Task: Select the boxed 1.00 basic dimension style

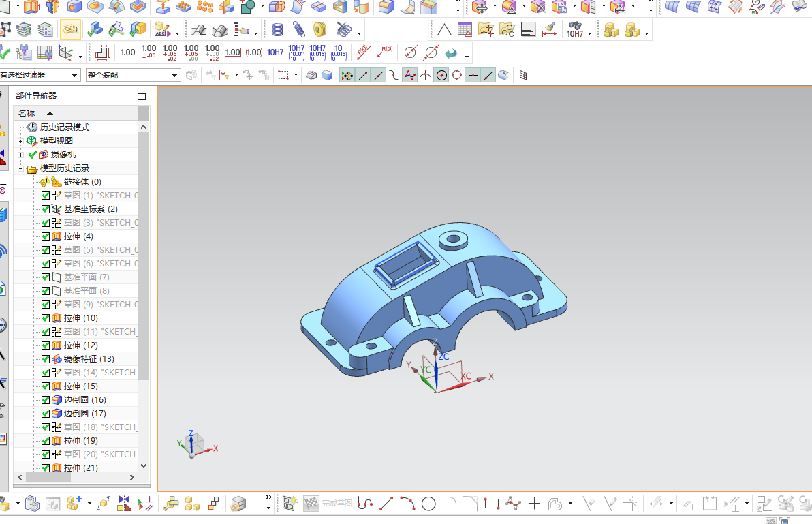Action: coord(233,52)
